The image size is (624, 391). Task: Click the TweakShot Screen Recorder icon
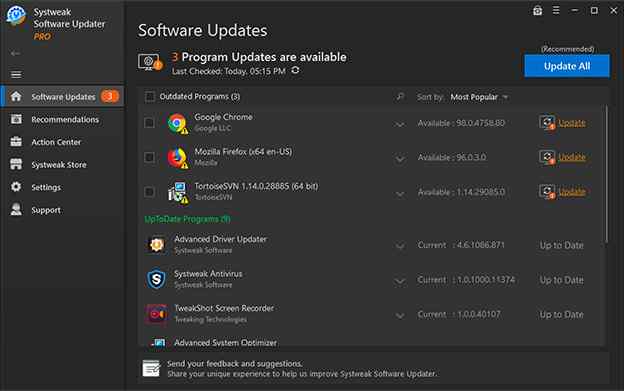156,314
